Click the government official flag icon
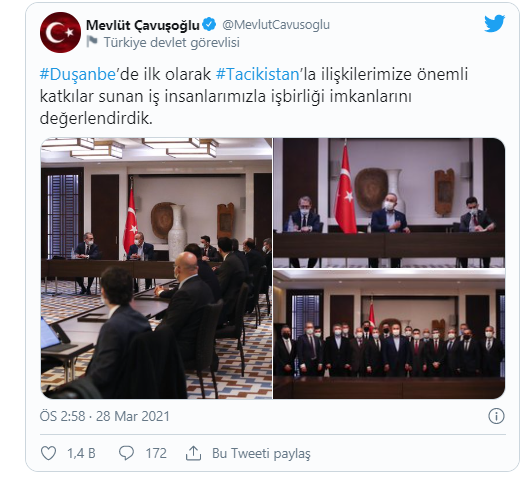 click(x=92, y=42)
